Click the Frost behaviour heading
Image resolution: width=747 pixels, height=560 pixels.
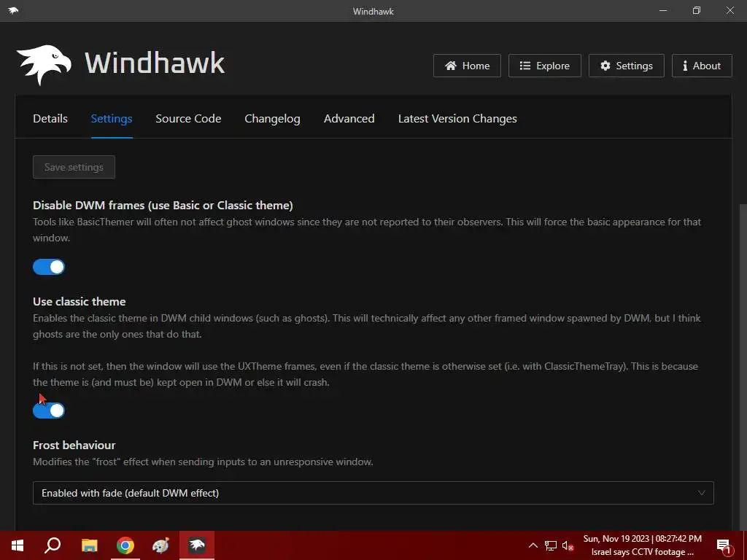click(74, 446)
